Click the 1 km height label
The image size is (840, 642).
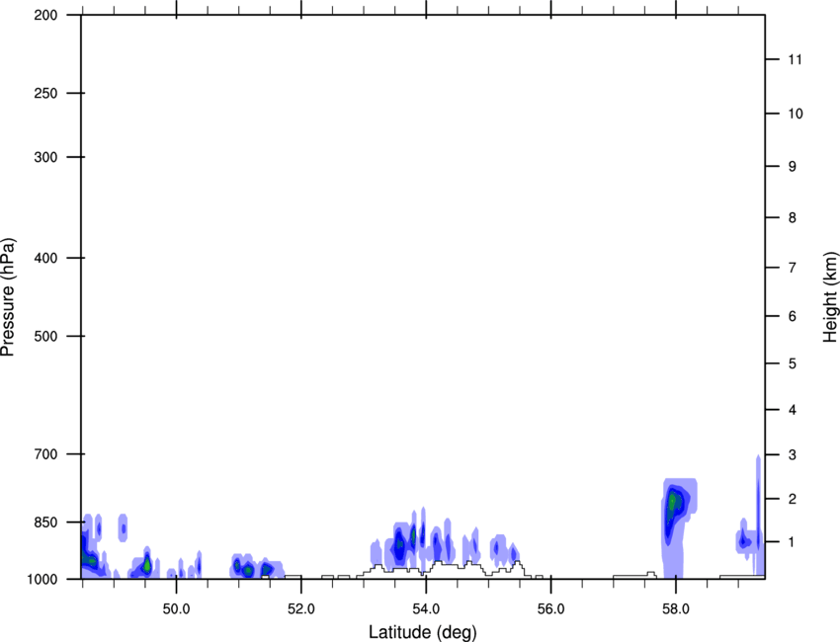point(793,542)
